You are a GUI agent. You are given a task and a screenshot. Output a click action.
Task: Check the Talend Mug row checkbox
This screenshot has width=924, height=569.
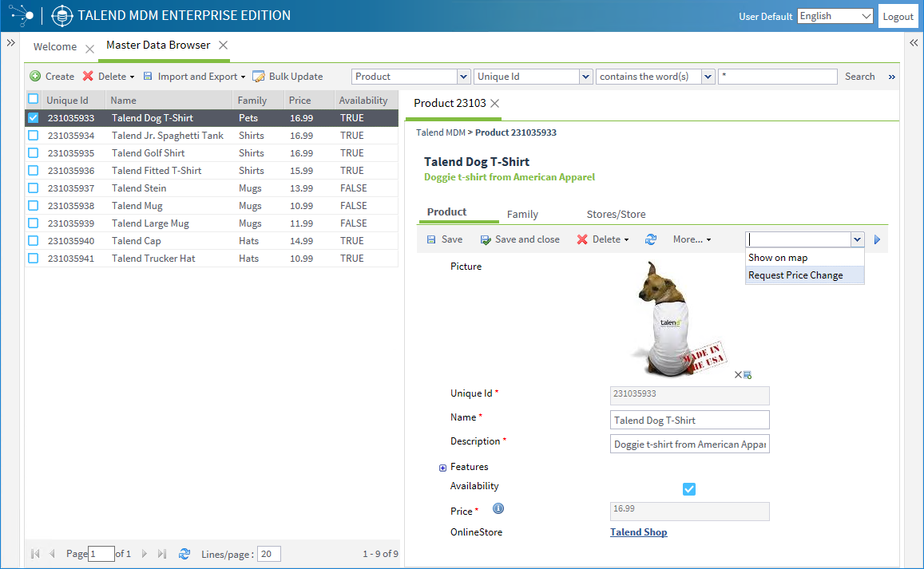[34, 206]
